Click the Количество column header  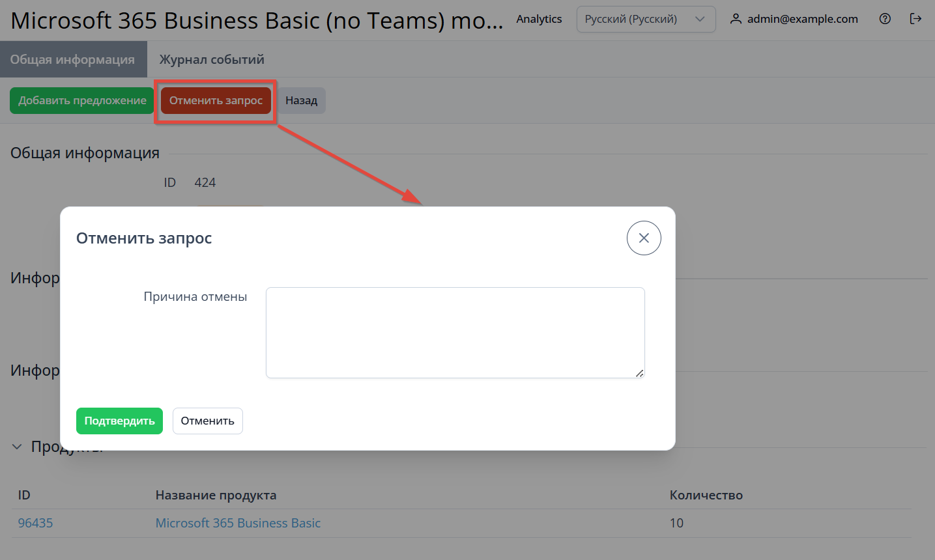coord(706,495)
